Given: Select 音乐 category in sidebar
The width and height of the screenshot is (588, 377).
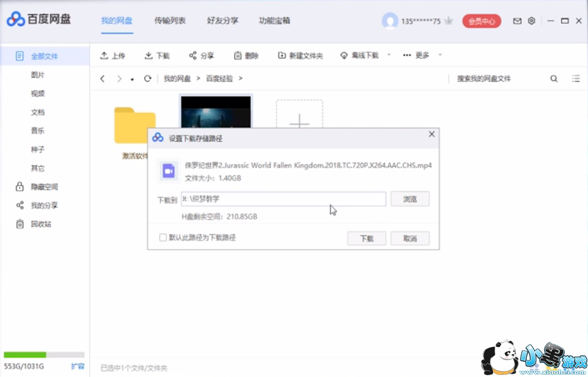Looking at the screenshot, I should click(x=37, y=131).
